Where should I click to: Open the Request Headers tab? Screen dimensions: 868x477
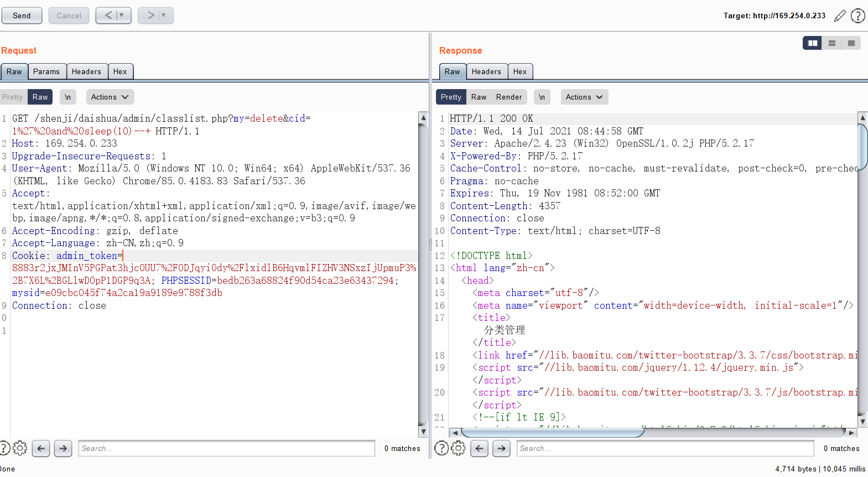click(86, 71)
